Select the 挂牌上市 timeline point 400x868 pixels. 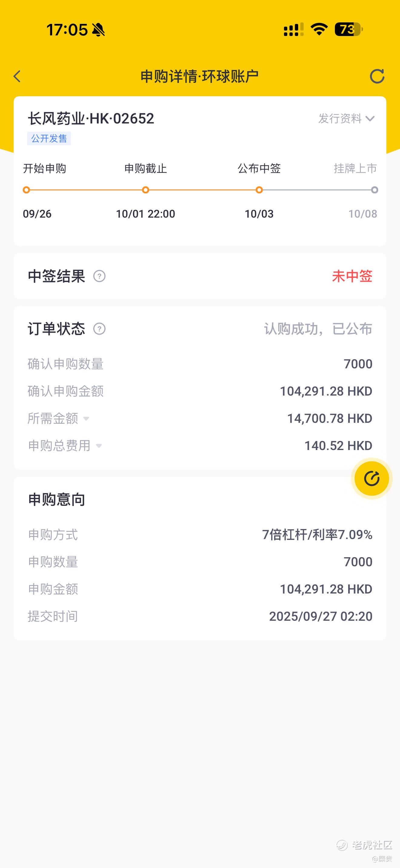(374, 190)
